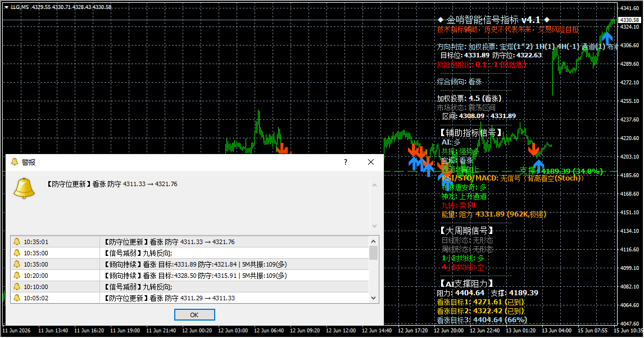Select the 10:10:00 bell icon in alert list

17,287
